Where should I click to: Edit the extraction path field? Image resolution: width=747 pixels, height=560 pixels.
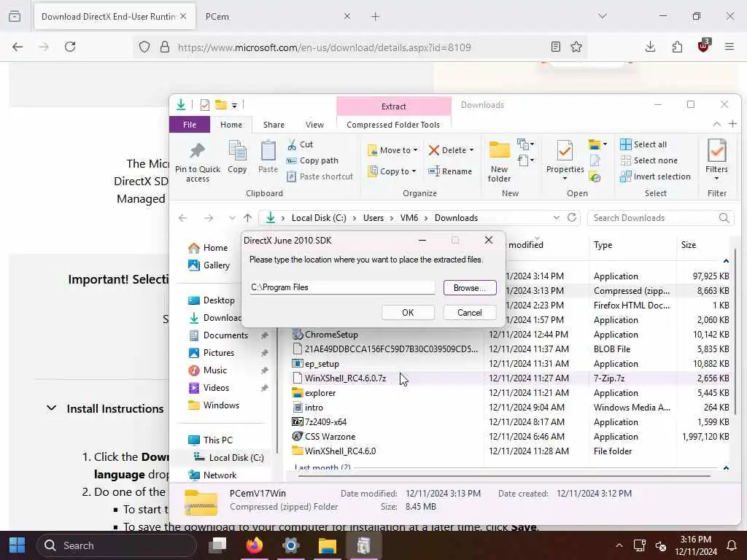coord(342,287)
